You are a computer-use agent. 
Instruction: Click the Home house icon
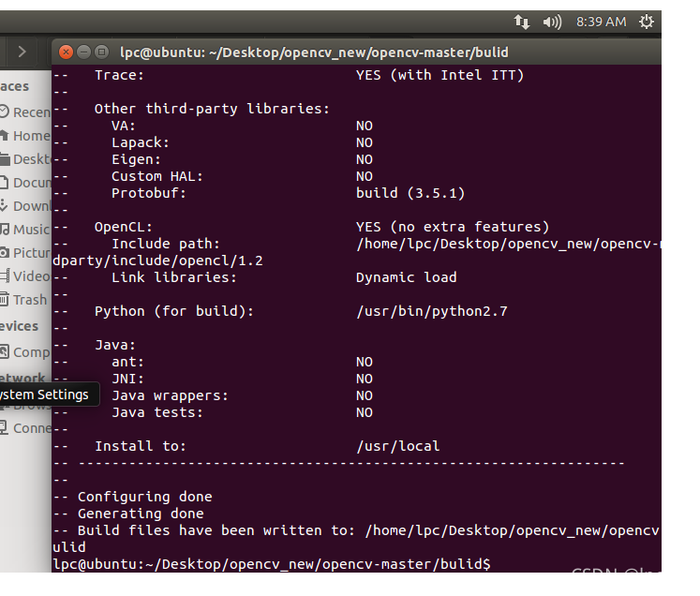[4, 134]
